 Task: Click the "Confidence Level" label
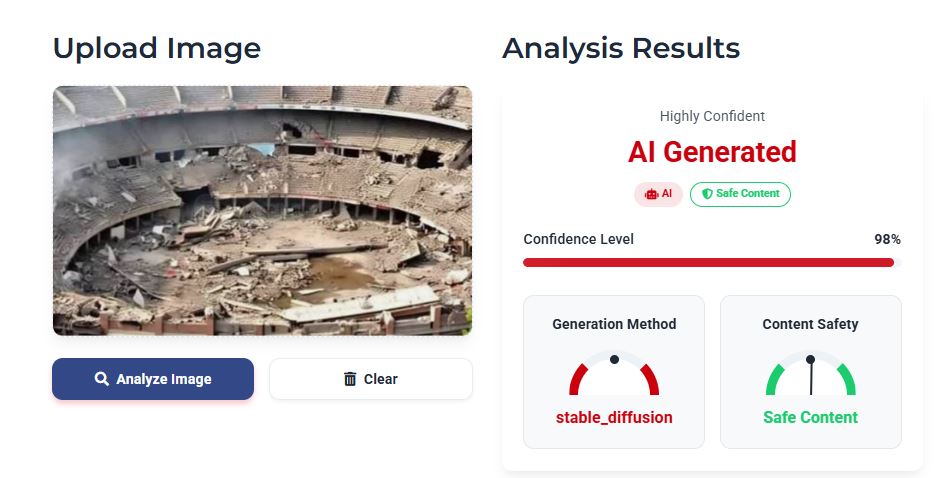pyautogui.click(x=578, y=239)
